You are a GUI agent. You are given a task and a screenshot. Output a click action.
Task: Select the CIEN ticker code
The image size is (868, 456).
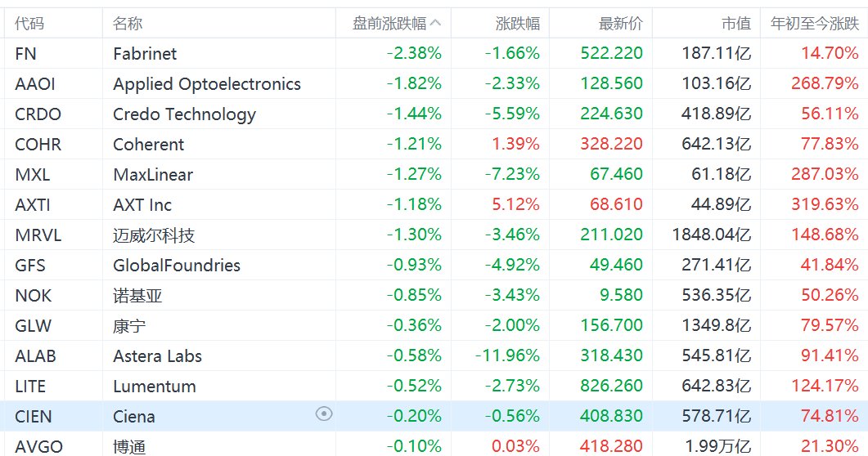click(x=34, y=416)
